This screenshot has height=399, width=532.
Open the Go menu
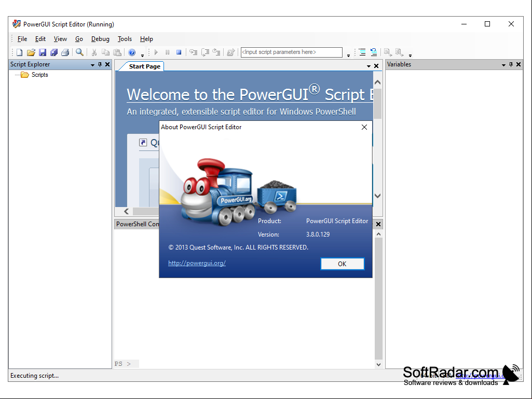79,39
